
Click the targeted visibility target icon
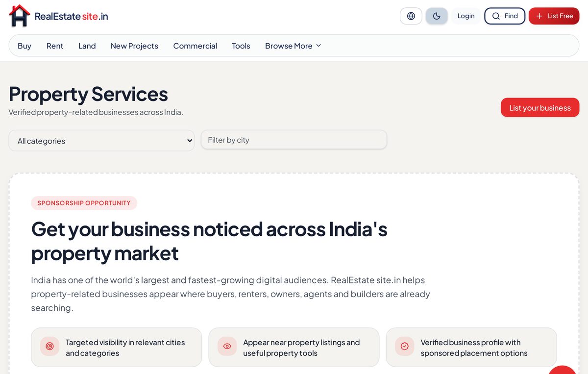[49, 346]
